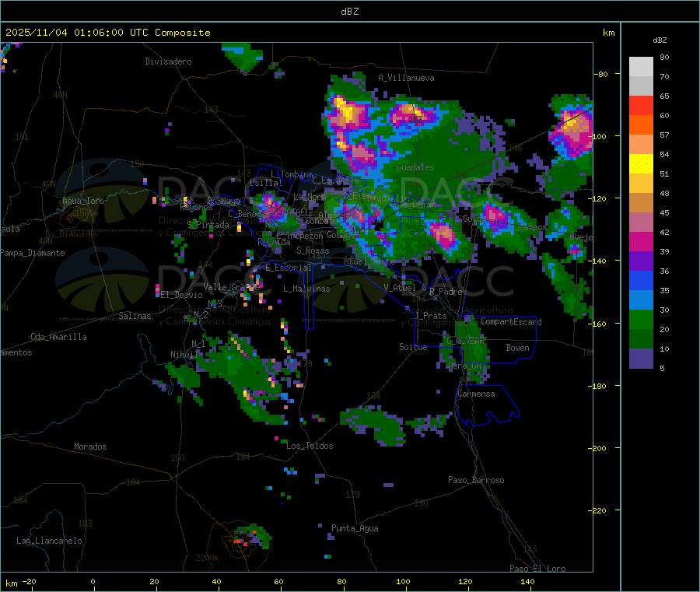Click the Guadales place label
The height and width of the screenshot is (592, 700).
(x=415, y=167)
